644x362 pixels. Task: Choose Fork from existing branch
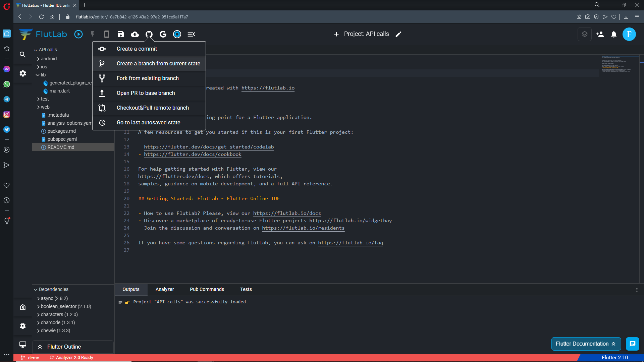[x=149, y=78]
